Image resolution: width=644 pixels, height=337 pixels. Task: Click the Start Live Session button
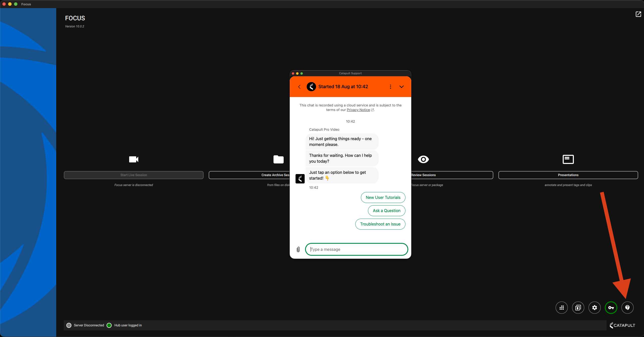(x=134, y=175)
